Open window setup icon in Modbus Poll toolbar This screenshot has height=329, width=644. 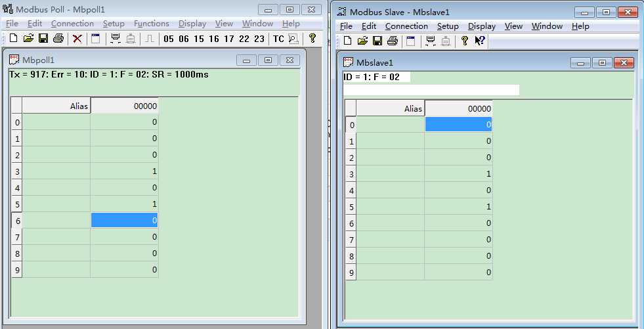click(x=96, y=39)
